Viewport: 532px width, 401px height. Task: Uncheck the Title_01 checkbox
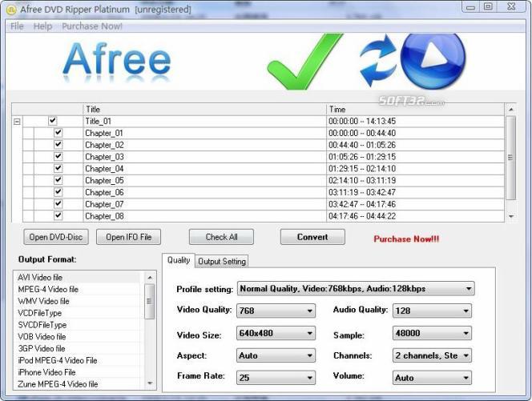click(x=52, y=121)
